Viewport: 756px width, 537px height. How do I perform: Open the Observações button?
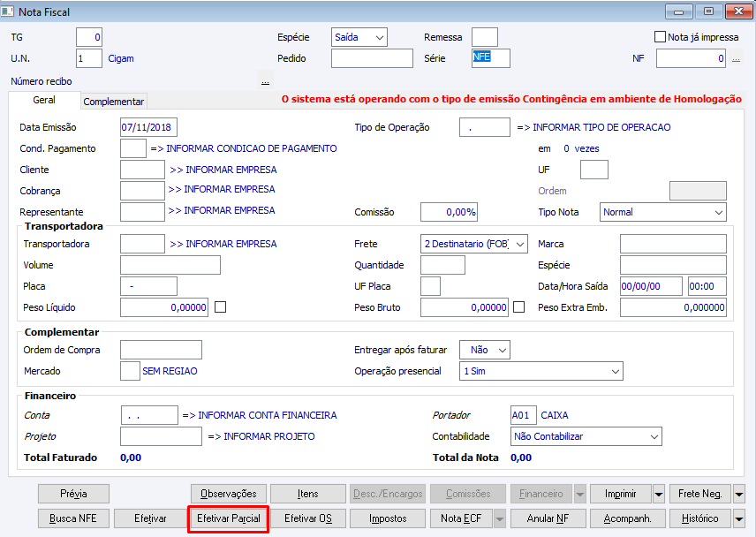click(x=229, y=494)
